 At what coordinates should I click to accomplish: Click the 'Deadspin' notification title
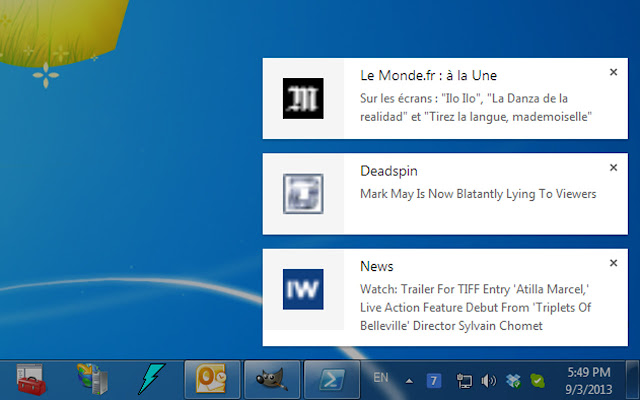pos(389,171)
